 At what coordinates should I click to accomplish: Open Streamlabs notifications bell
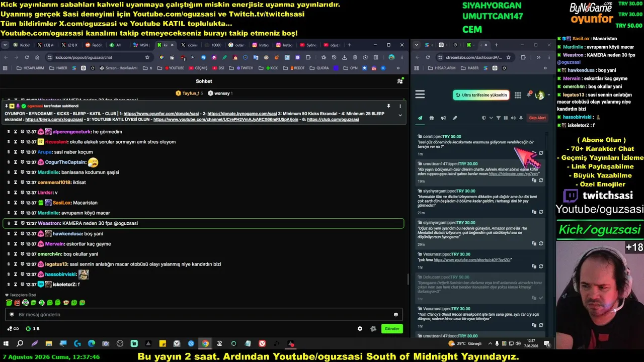529,95
